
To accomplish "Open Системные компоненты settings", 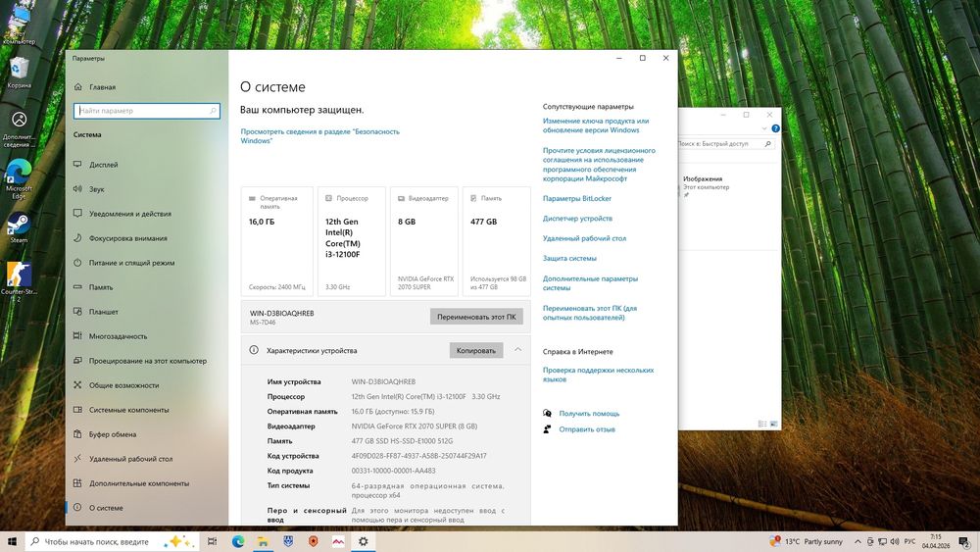I will 147,410.
